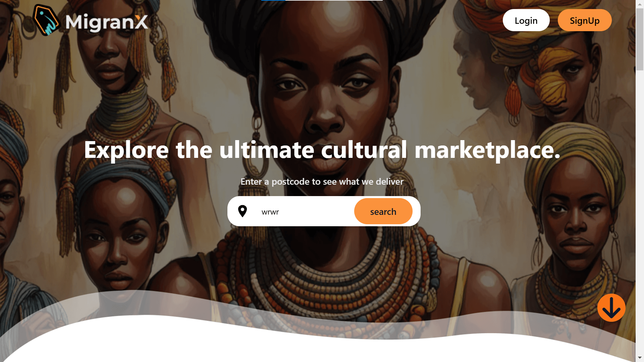
Task: Open the Login page
Action: [526, 20]
